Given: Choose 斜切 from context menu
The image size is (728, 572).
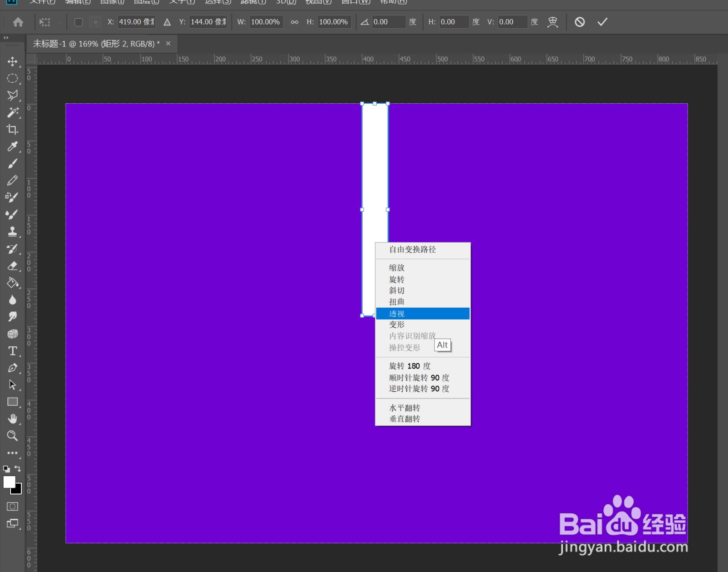Looking at the screenshot, I should (423, 290).
